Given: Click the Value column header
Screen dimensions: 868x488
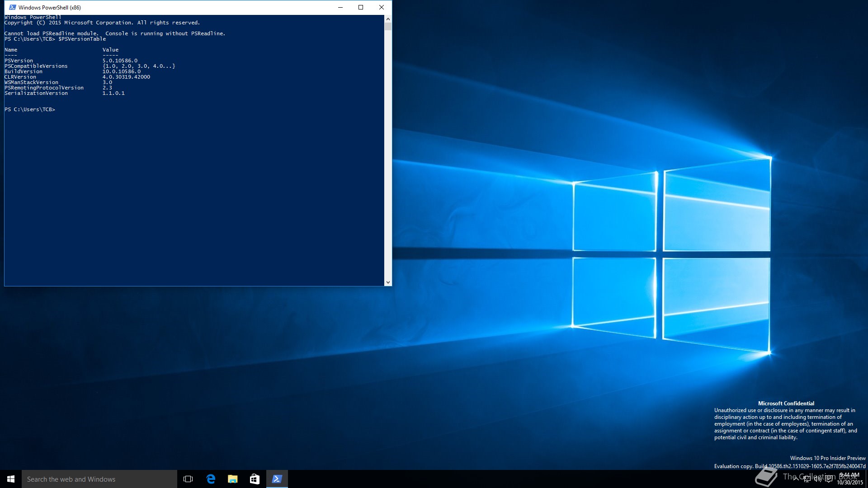Looking at the screenshot, I should 110,50.
